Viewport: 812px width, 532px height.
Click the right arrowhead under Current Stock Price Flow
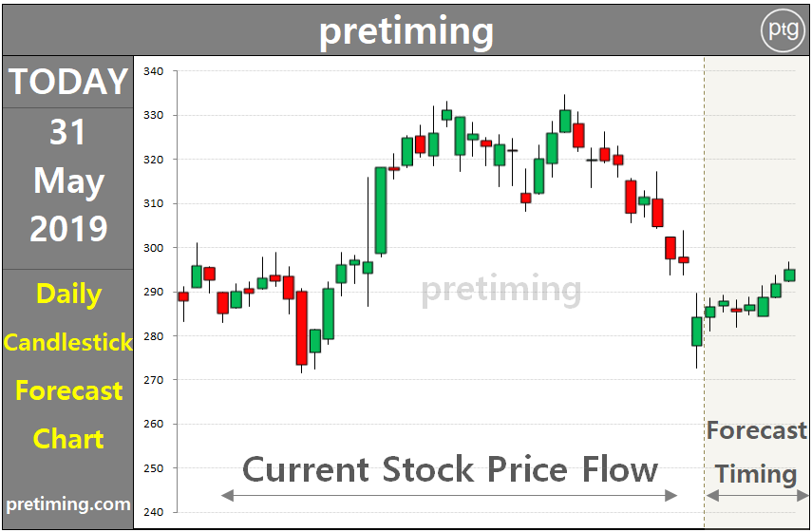coord(672,495)
